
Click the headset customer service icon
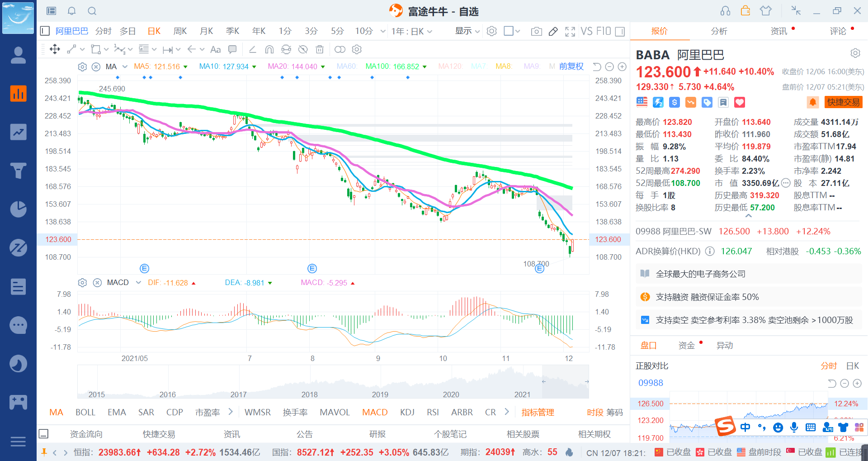(725, 11)
